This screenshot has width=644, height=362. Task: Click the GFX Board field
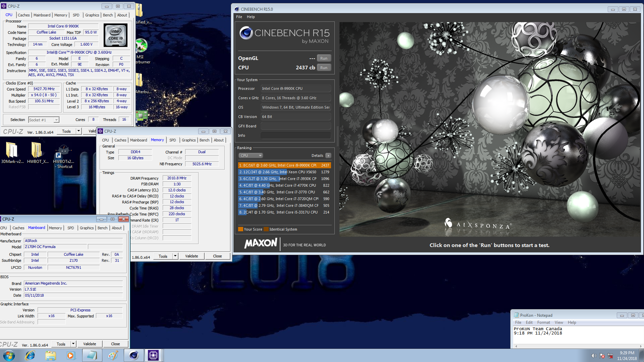point(296,126)
